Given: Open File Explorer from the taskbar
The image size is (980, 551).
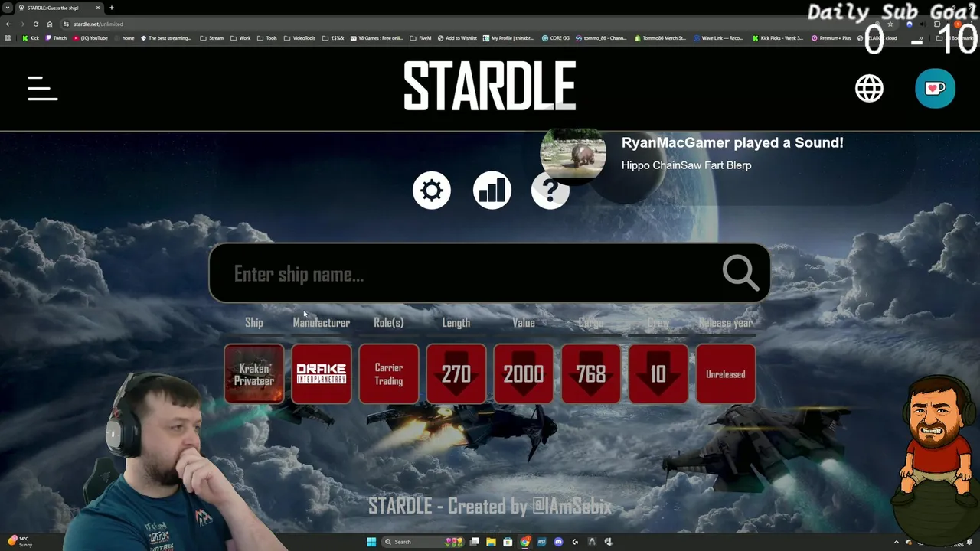Looking at the screenshot, I should 491,542.
